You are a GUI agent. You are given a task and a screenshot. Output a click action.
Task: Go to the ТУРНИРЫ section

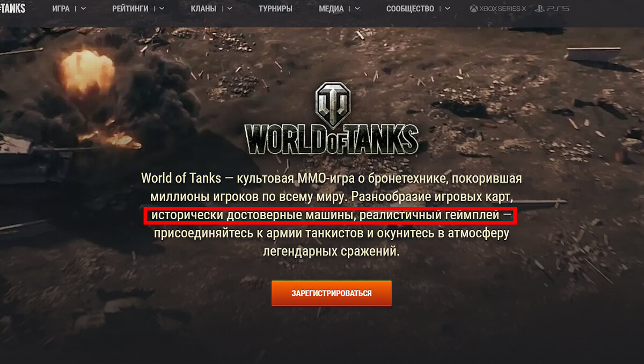tap(275, 9)
